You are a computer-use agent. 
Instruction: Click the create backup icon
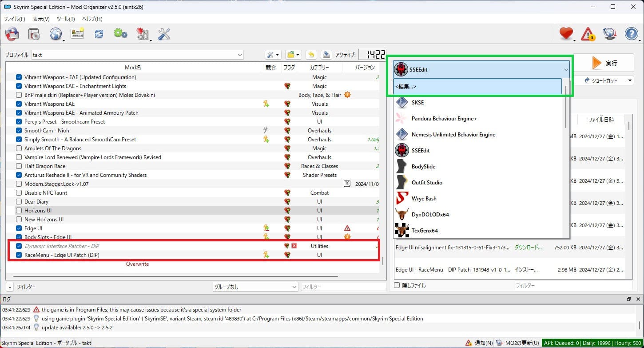pyautogui.click(x=326, y=55)
